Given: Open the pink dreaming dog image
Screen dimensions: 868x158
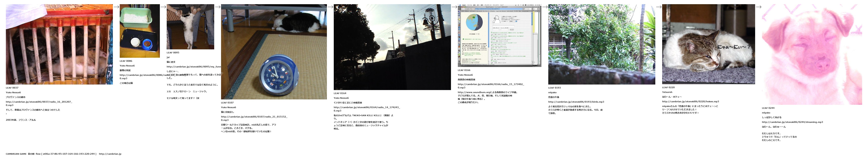Looking at the screenshot, I should click(812, 54).
